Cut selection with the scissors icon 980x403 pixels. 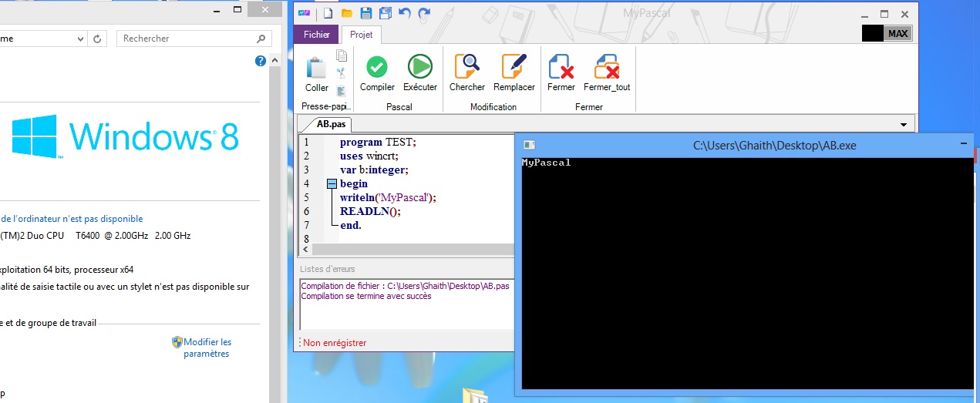[342, 73]
